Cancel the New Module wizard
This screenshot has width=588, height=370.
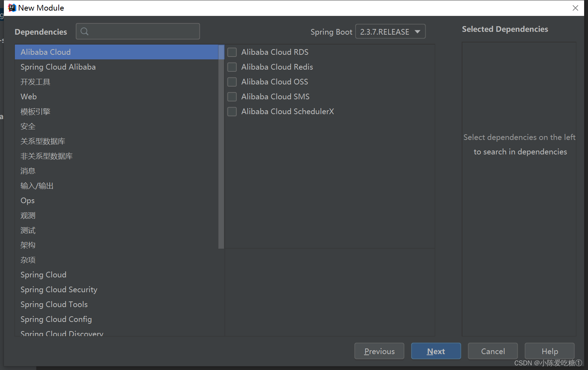[493, 351]
